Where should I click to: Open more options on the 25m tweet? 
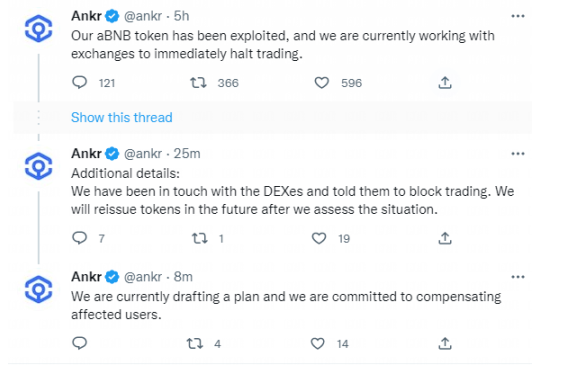tap(517, 154)
